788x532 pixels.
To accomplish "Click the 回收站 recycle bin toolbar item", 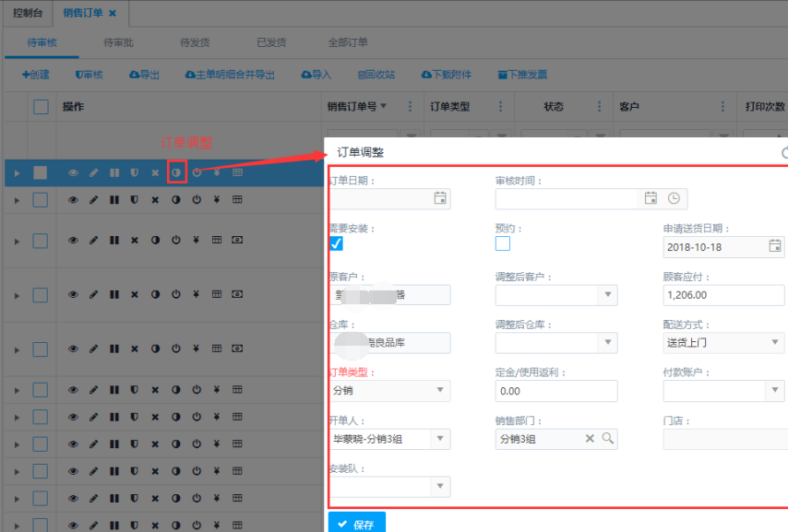I will 376,75.
